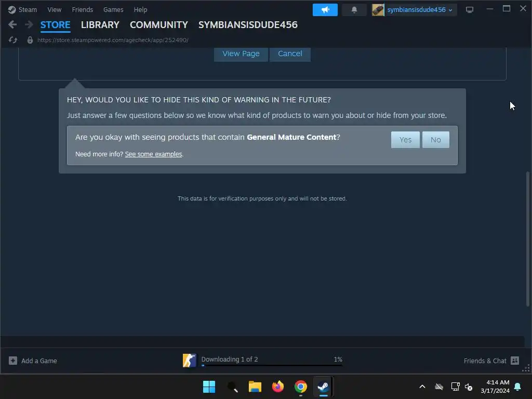Switch to the LIBRARY tab
532x399 pixels.
(x=100, y=25)
